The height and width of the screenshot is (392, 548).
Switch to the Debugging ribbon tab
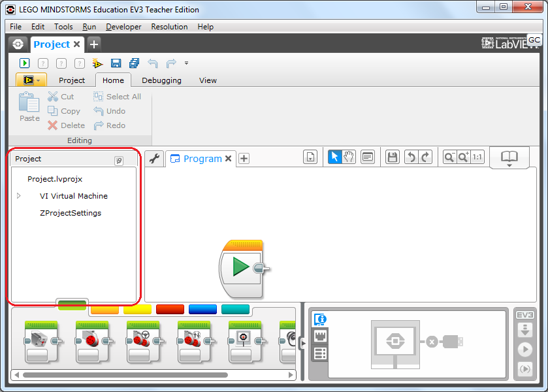[161, 80]
